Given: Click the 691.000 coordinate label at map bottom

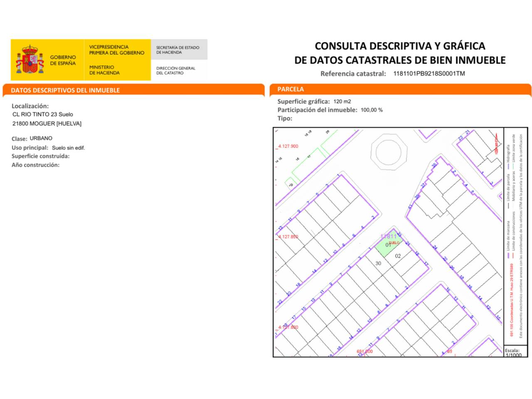Looking at the screenshot, I should 365,352.
